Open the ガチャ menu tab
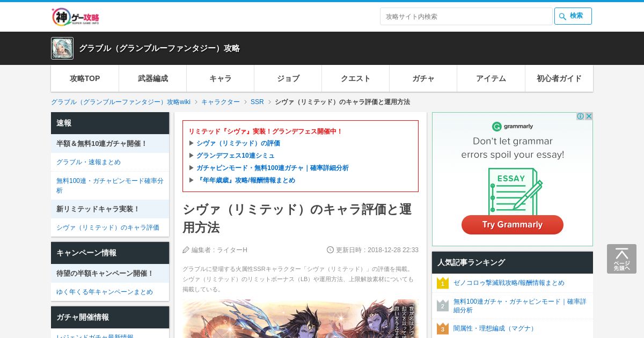 pos(423,78)
